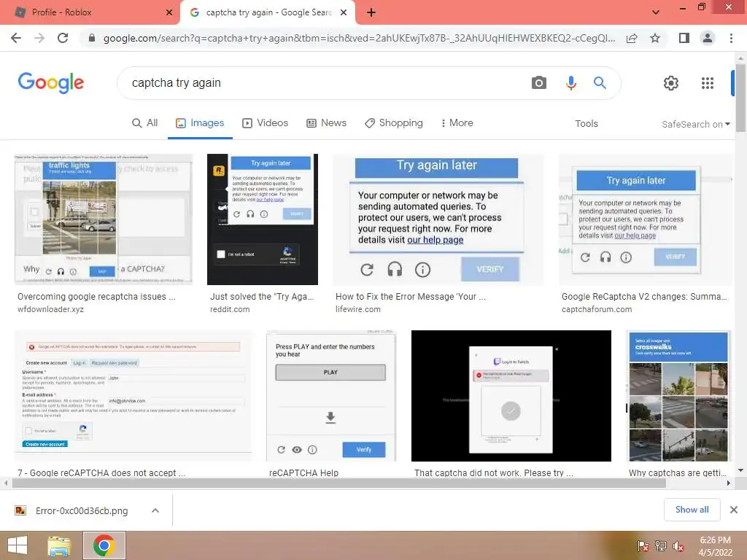Switch to Videos results

coord(265,122)
